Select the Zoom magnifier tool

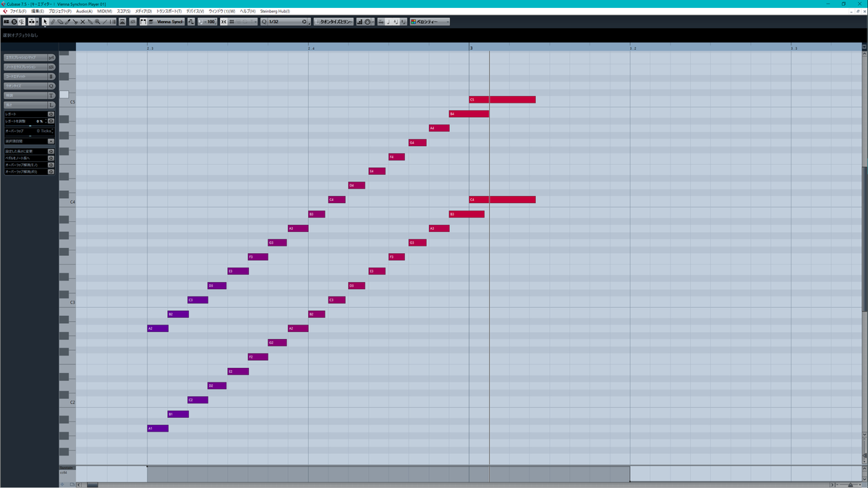98,22
